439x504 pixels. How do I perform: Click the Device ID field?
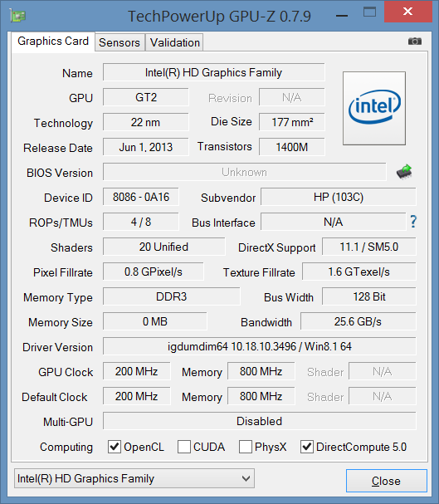tap(140, 197)
